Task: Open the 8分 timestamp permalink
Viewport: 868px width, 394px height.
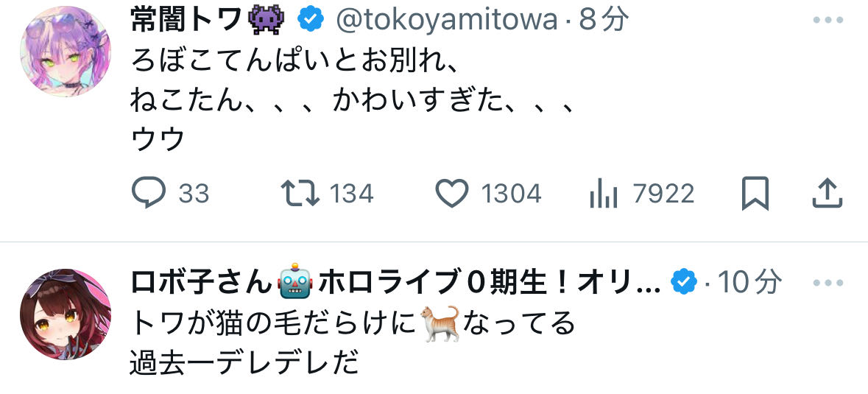Action: pyautogui.click(x=604, y=21)
